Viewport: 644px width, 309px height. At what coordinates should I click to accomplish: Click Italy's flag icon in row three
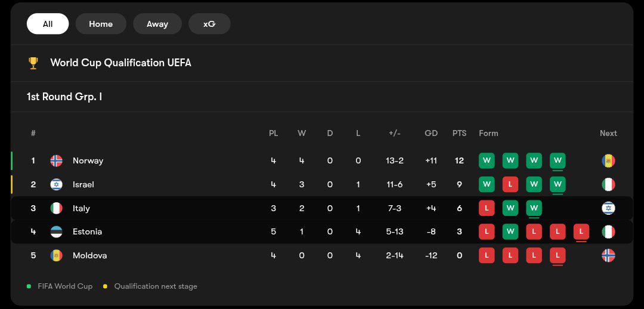pyautogui.click(x=57, y=208)
